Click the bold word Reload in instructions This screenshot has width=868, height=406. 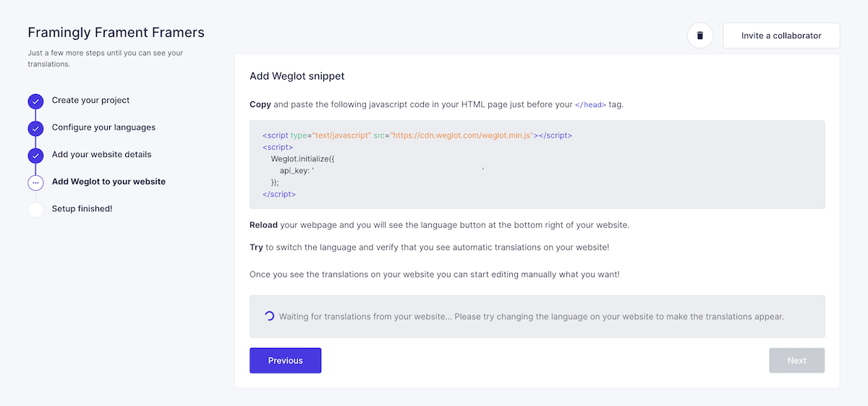pyautogui.click(x=264, y=224)
